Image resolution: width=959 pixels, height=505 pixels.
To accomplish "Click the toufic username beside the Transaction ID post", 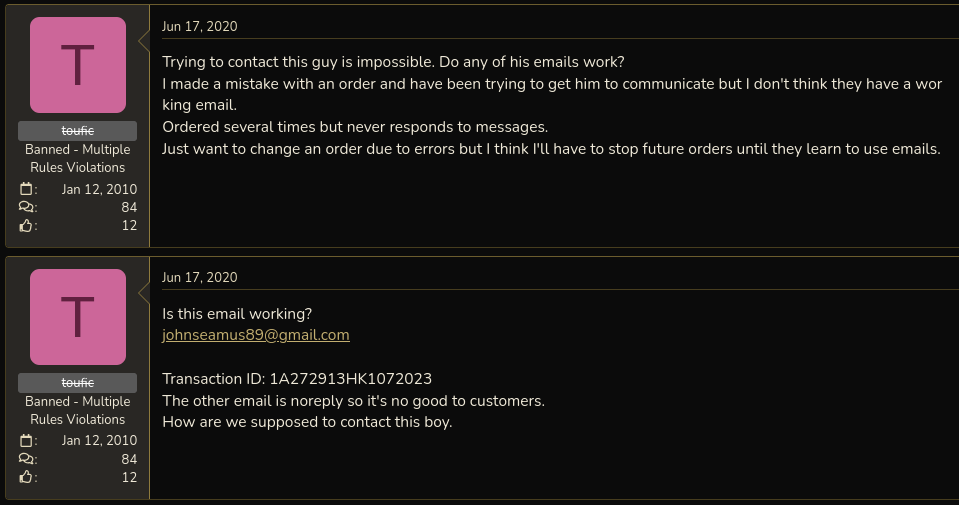I will 77,383.
